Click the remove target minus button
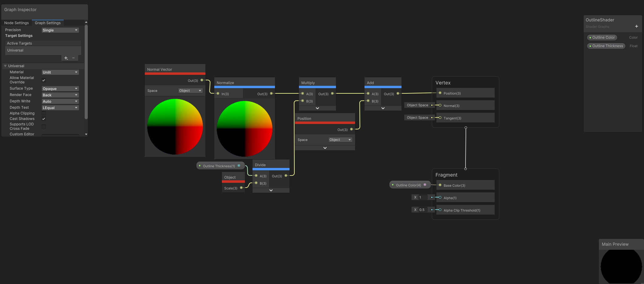Screen dimensions: 644x284 point(73,58)
